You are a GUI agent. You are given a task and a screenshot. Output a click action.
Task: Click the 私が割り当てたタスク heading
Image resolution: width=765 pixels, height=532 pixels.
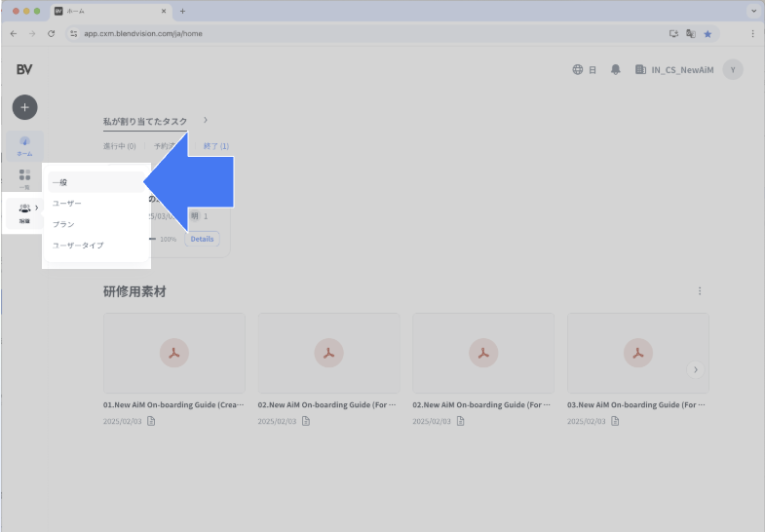click(145, 121)
